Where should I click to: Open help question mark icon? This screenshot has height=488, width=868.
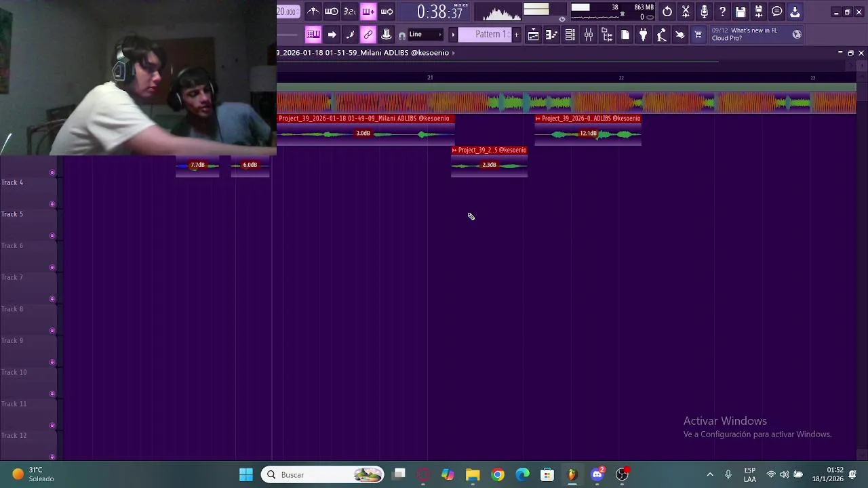[x=722, y=12]
